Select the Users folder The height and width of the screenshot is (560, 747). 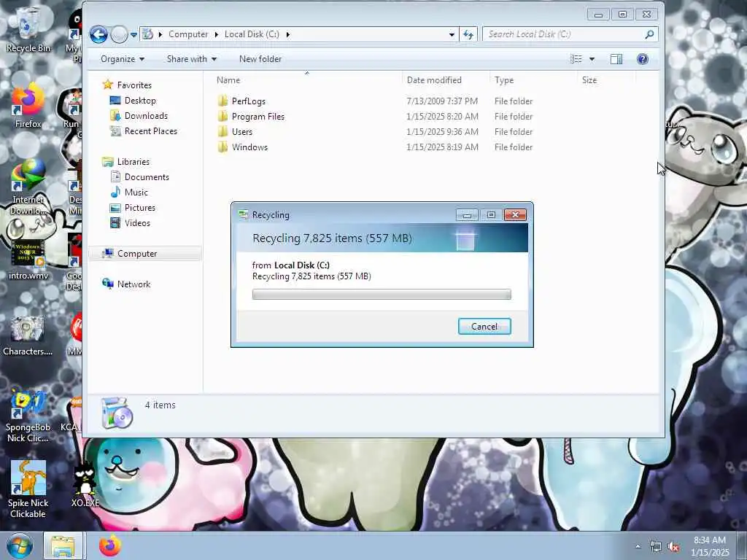tap(242, 132)
